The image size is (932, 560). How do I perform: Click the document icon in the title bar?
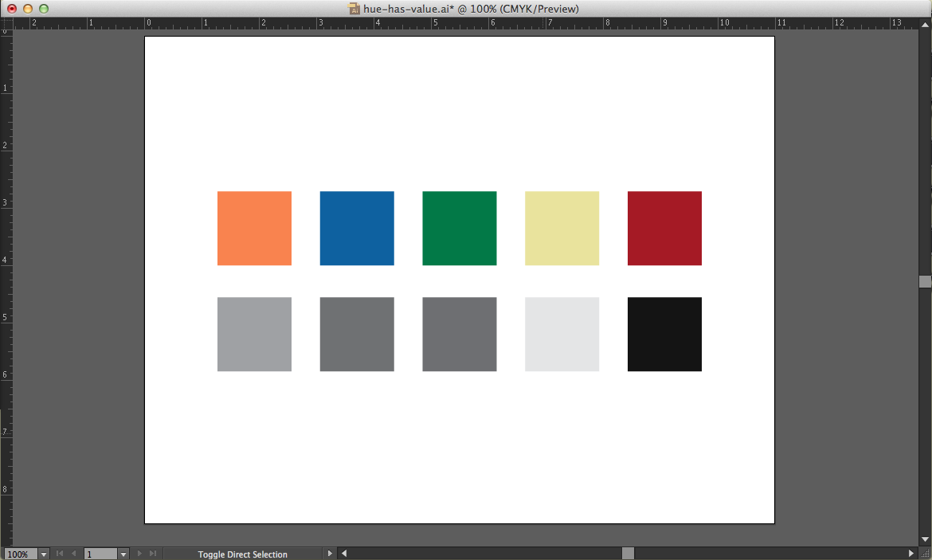(354, 9)
